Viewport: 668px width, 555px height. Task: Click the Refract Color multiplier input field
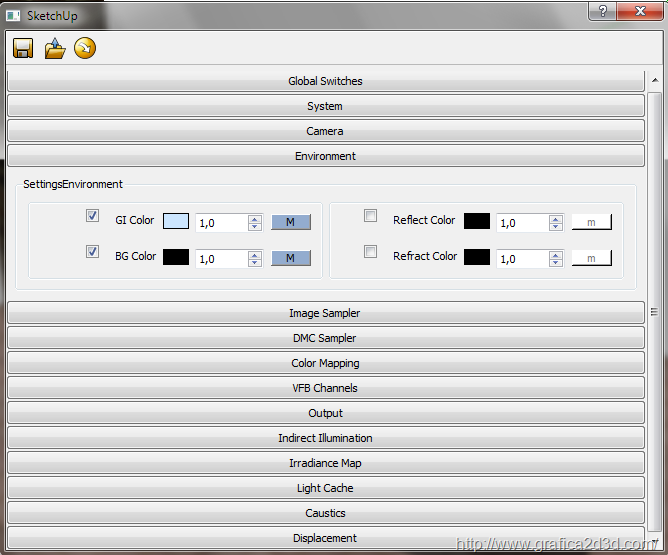[x=521, y=258]
